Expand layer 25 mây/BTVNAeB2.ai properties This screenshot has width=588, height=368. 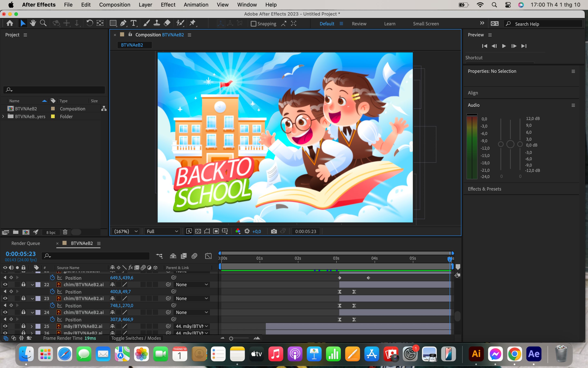[32, 326]
